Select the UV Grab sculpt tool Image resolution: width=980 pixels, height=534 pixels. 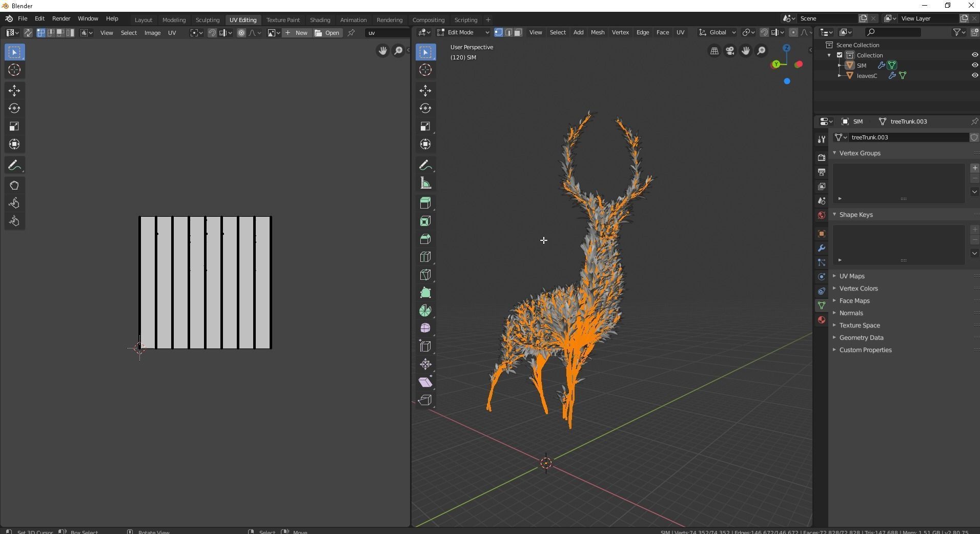pyautogui.click(x=14, y=186)
